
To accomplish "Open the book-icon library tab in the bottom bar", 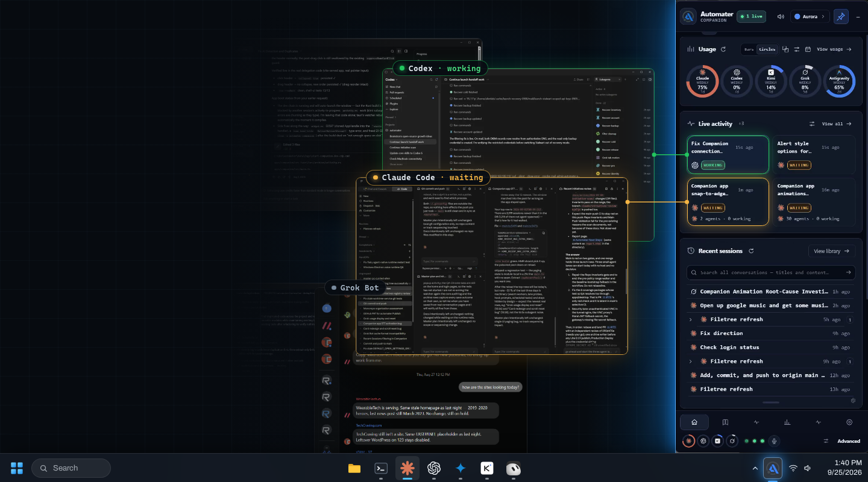I will pyautogui.click(x=726, y=422).
